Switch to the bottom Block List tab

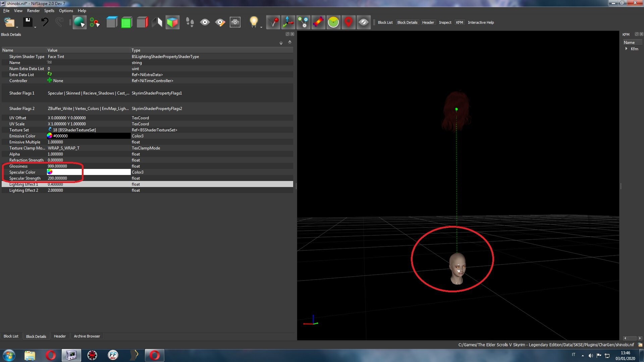point(11,336)
